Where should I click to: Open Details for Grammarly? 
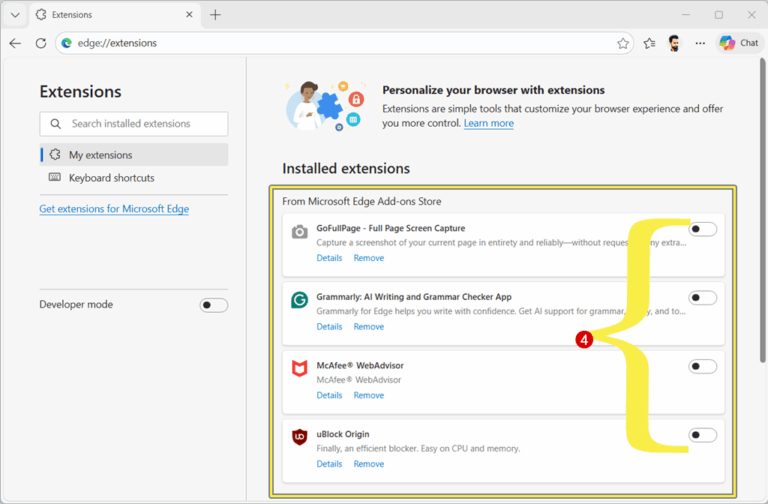coord(329,326)
